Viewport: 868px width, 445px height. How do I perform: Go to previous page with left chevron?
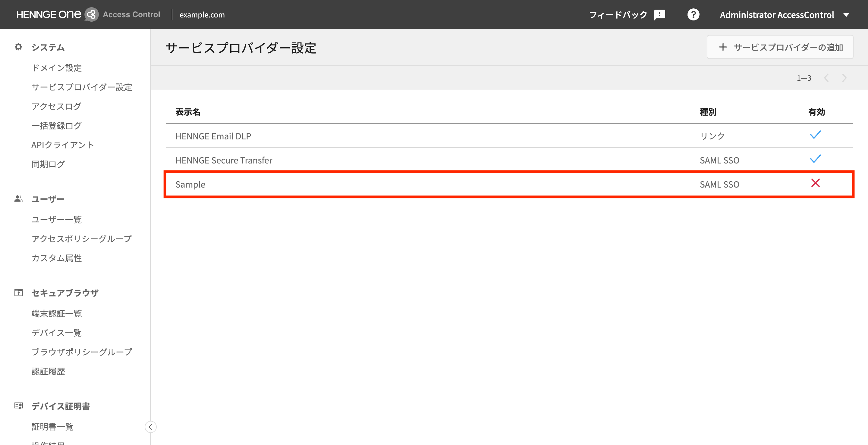click(826, 78)
